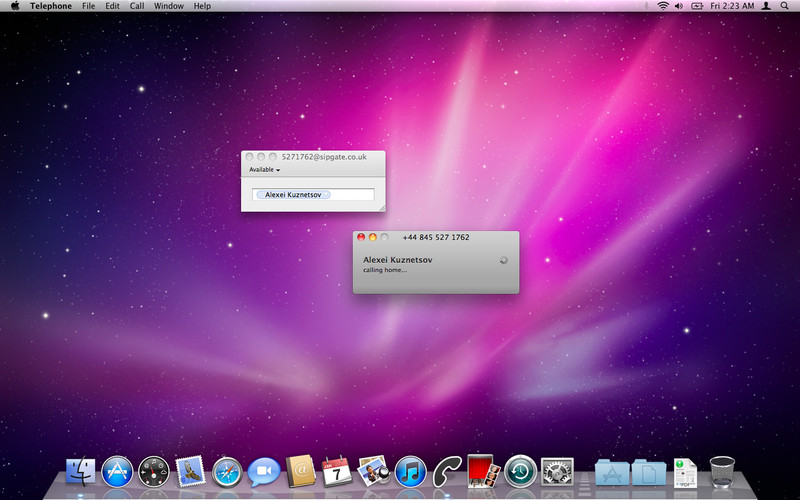Minimize the +44 845 527 1762 call window
The width and height of the screenshot is (800, 500).
click(x=372, y=237)
